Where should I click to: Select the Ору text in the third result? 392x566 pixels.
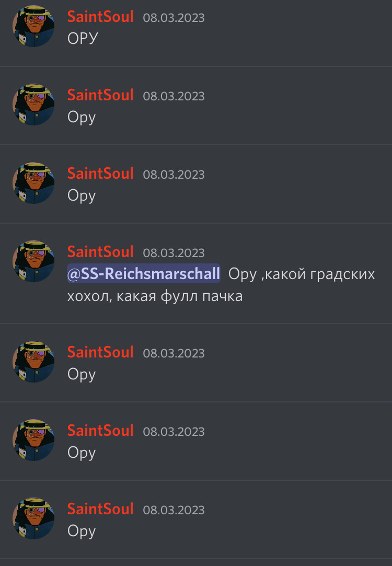tap(82, 196)
